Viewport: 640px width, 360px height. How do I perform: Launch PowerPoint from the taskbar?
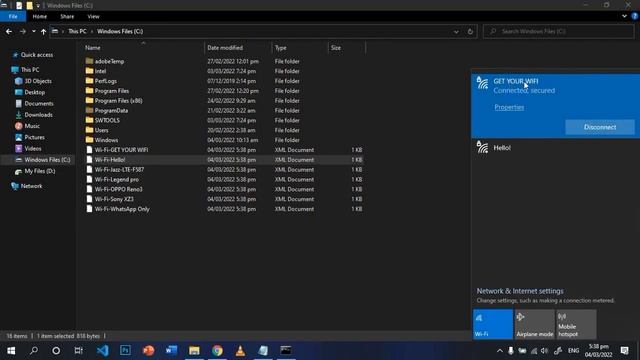[149, 350]
